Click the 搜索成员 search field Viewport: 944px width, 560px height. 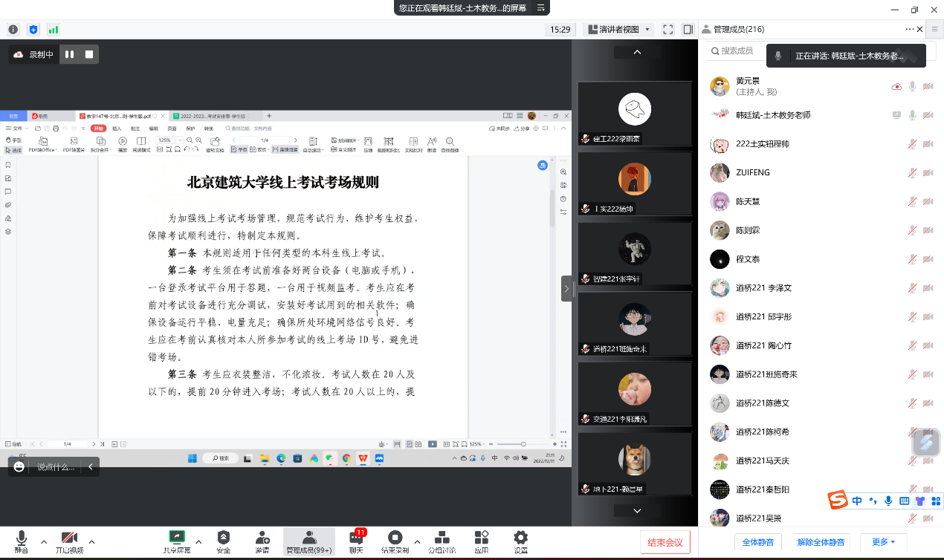pos(740,51)
